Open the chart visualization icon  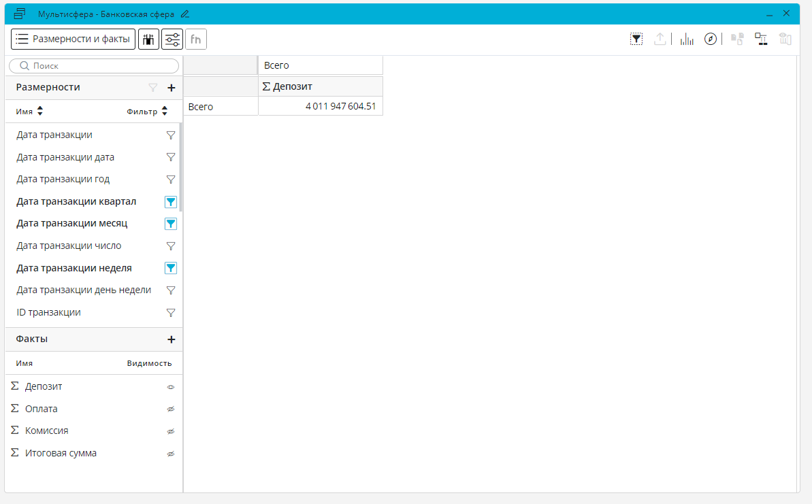point(687,39)
